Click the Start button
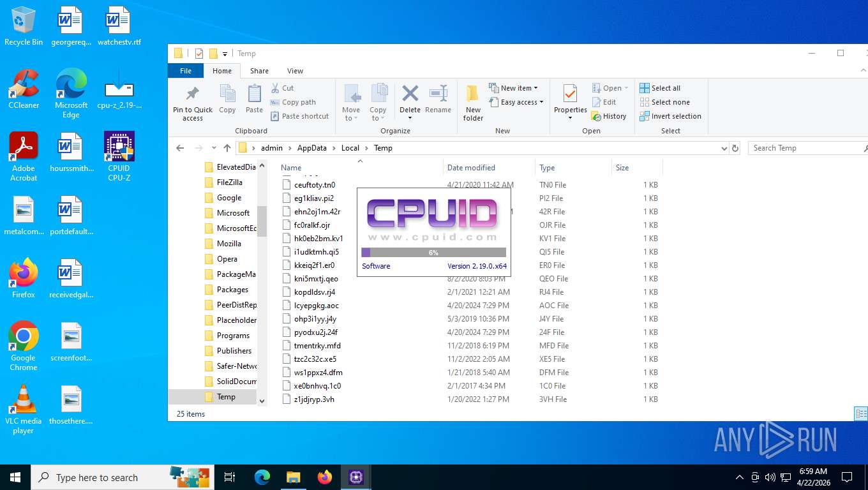Screen dimensions: 868x490 pyautogui.click(x=15, y=477)
